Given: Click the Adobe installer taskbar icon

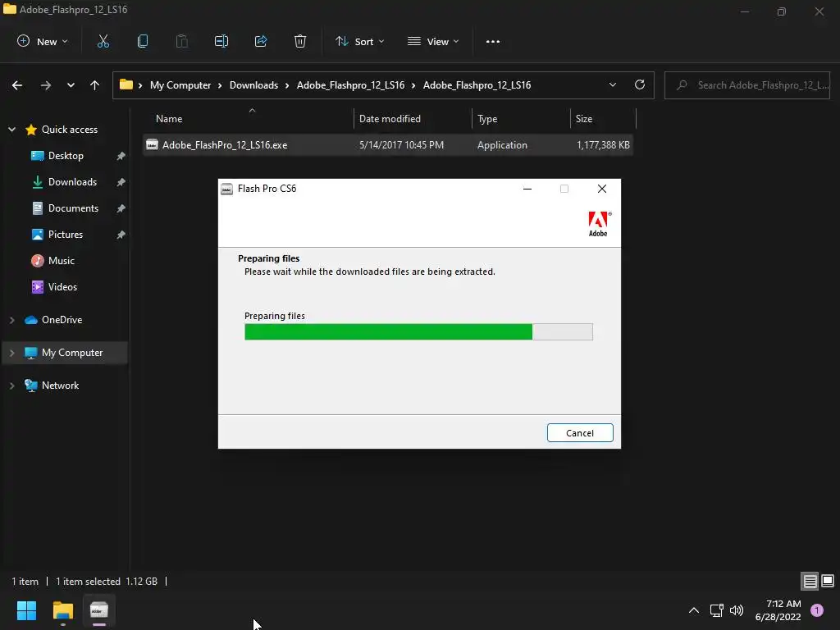Looking at the screenshot, I should 99,610.
